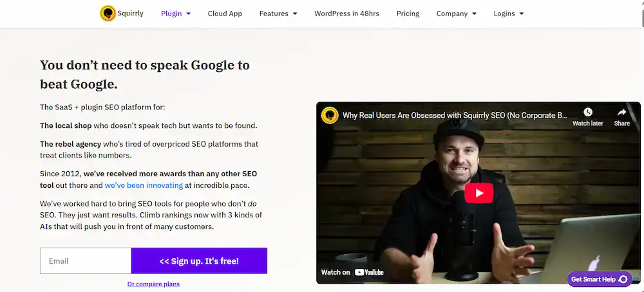Open the we've been innovating link

click(x=144, y=185)
